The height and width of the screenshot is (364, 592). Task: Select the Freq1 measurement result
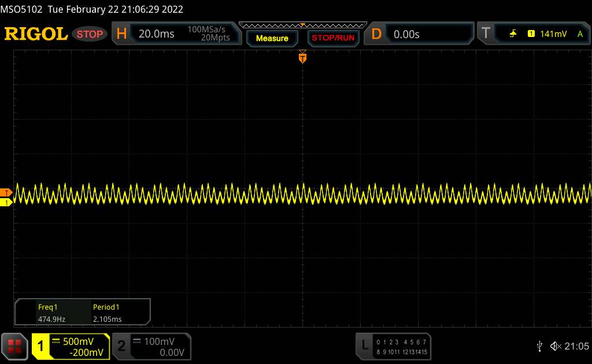pyautogui.click(x=50, y=313)
